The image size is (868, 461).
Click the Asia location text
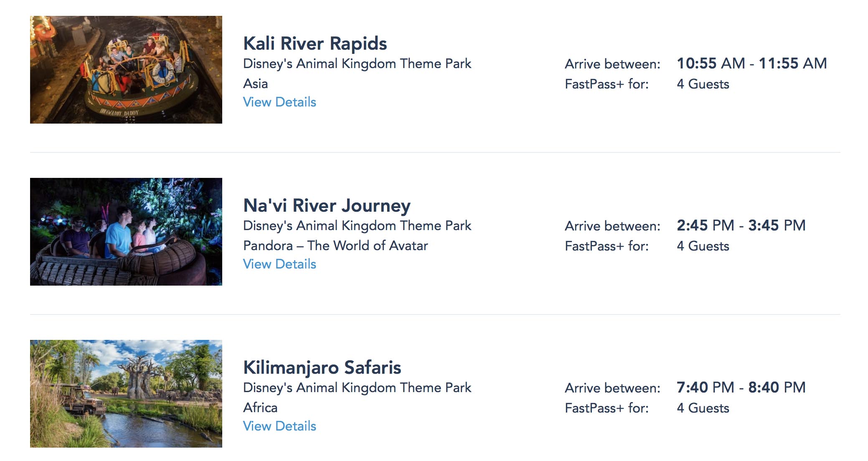pyautogui.click(x=255, y=84)
